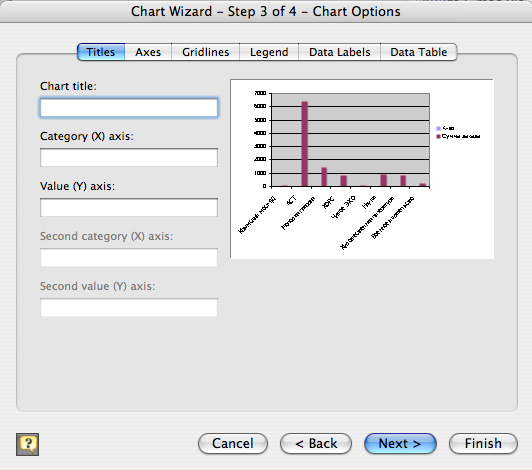Select the Legend tab

[269, 52]
